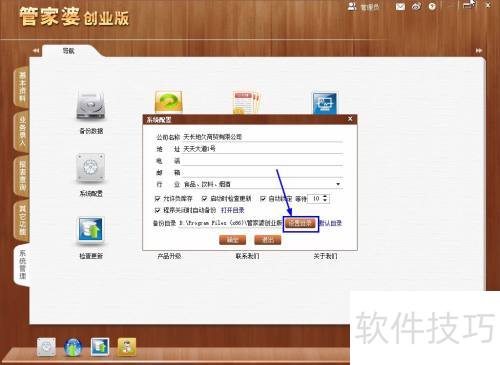Click the 备份目录 path text

(x=230, y=223)
